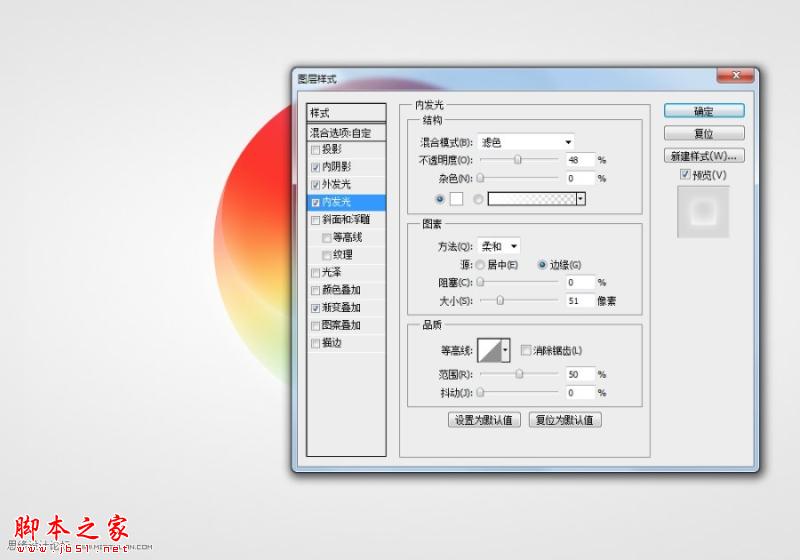This screenshot has width=800, height=560.
Task: Toggle the 预览(V) preview checkbox
Action: 685,174
